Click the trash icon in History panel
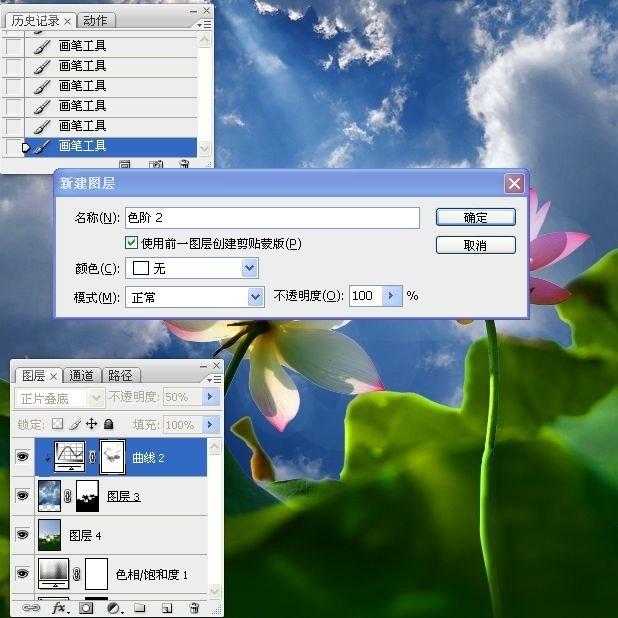Image resolution: width=618 pixels, height=618 pixels. (x=184, y=164)
